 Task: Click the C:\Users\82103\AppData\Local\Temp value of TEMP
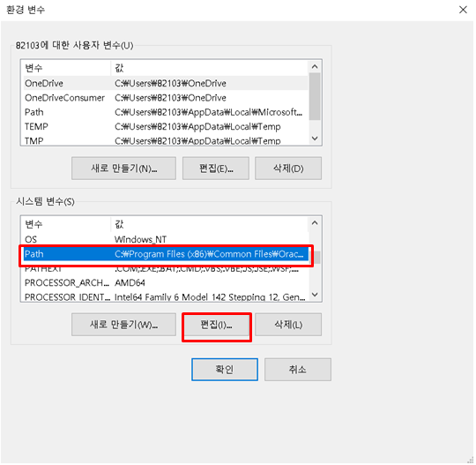point(197,126)
